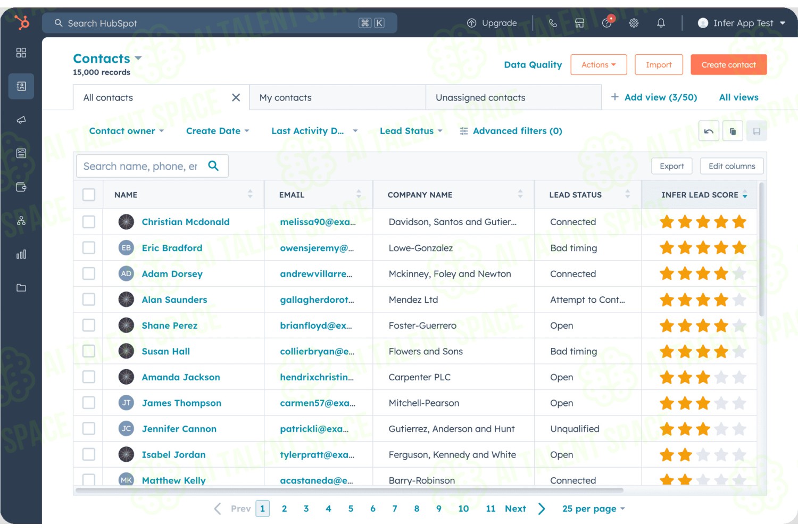Open the Lead Status filter dropdown
Image resolution: width=798 pixels, height=532 pixels.
pyautogui.click(x=411, y=131)
